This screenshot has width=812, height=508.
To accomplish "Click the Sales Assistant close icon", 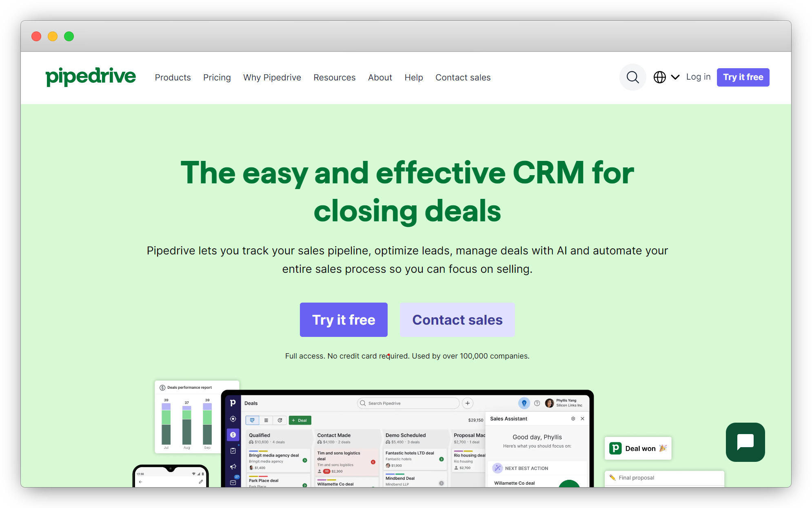I will coord(583,419).
